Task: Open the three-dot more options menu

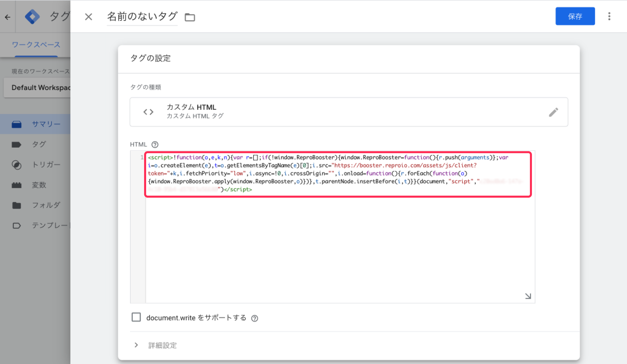Action: [x=609, y=16]
